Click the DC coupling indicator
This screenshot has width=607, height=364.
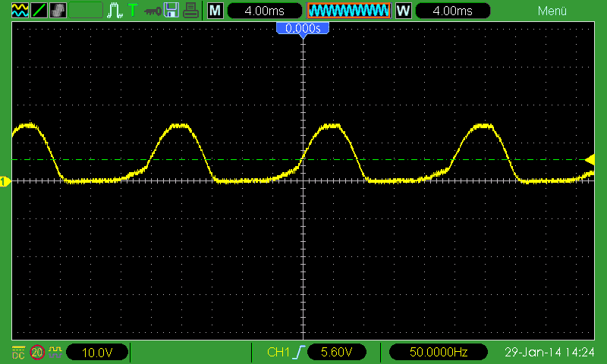pos(18,353)
